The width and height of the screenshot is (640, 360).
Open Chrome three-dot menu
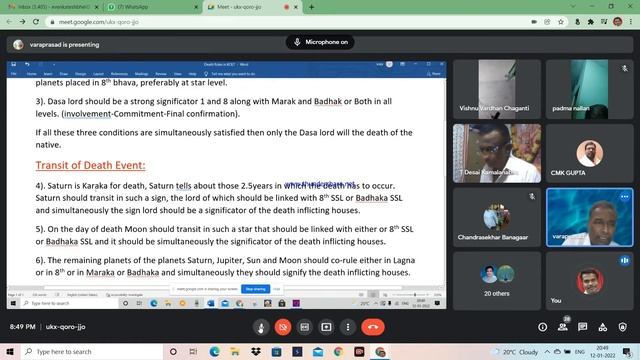pos(631,22)
